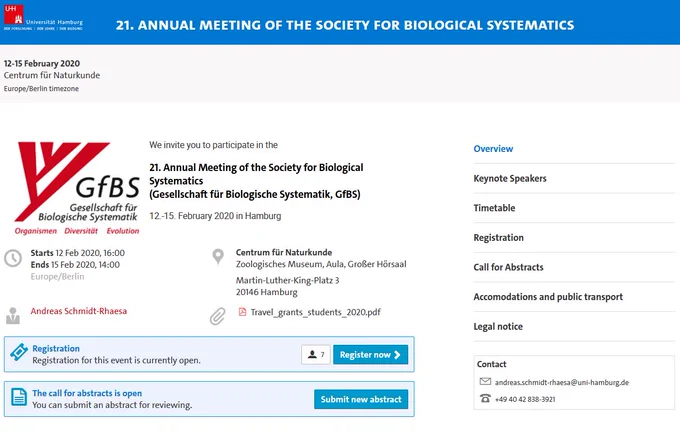
Task: Click the Submit new abstract button
Action: coord(361,399)
